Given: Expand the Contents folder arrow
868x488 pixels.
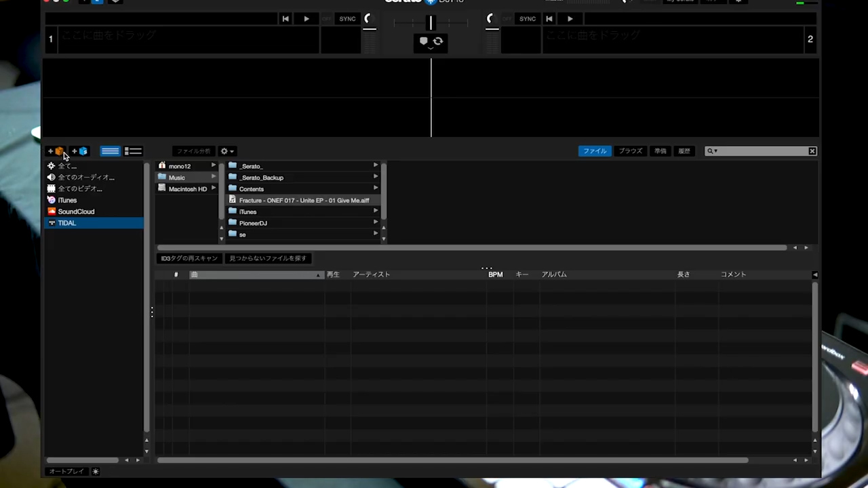Looking at the screenshot, I should tap(376, 188).
